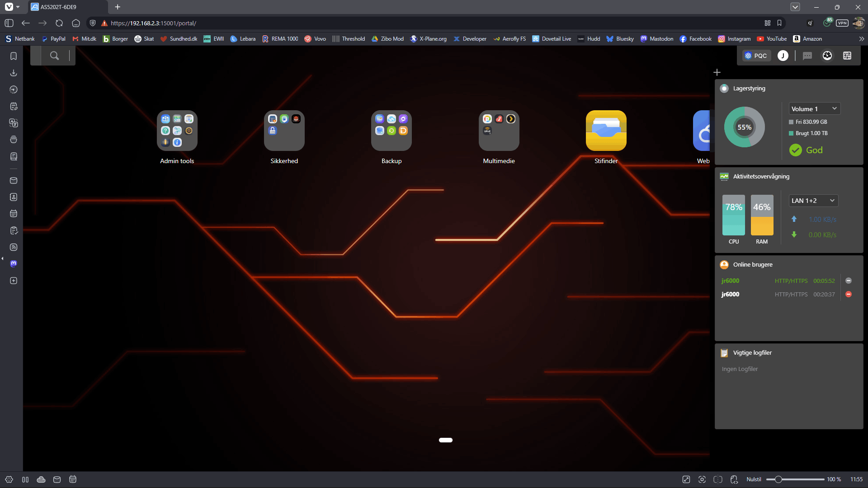Image resolution: width=868 pixels, height=488 pixels.
Task: Open the YouTube bookmark
Action: 772,39
